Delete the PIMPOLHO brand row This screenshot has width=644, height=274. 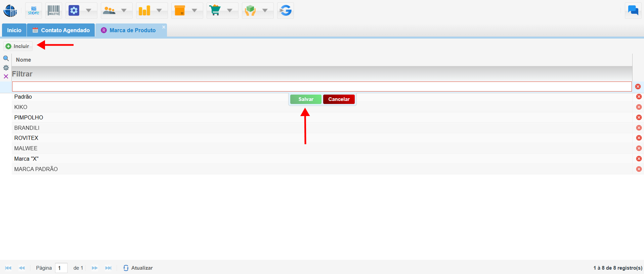click(x=639, y=117)
